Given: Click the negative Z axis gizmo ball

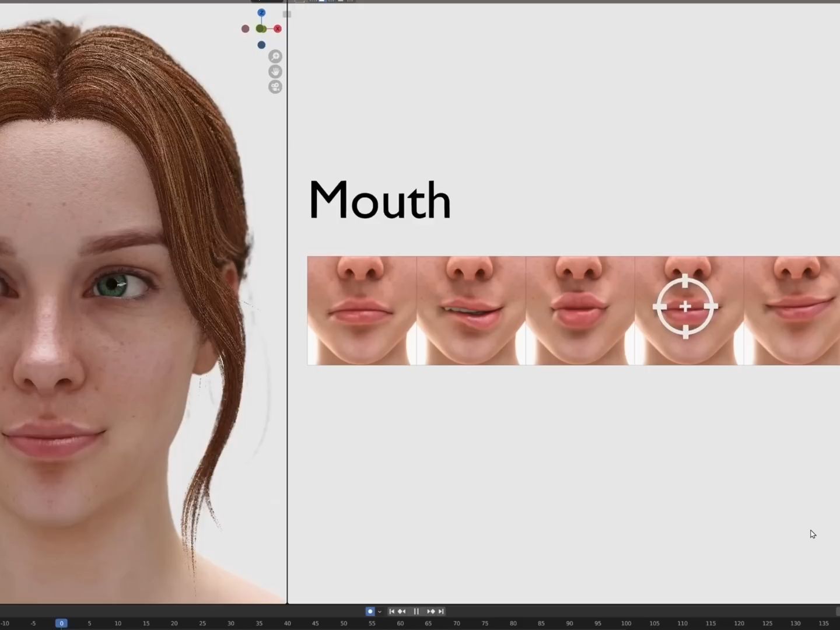Looking at the screenshot, I should [261, 45].
